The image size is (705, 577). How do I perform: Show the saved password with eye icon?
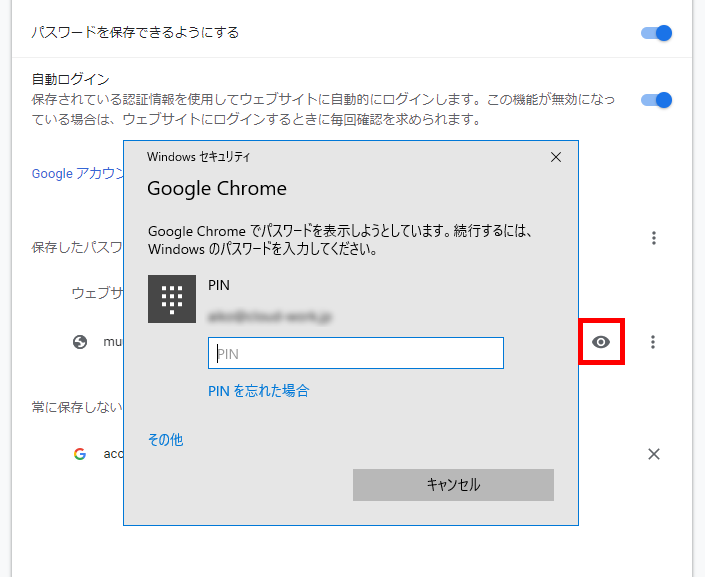[x=600, y=342]
